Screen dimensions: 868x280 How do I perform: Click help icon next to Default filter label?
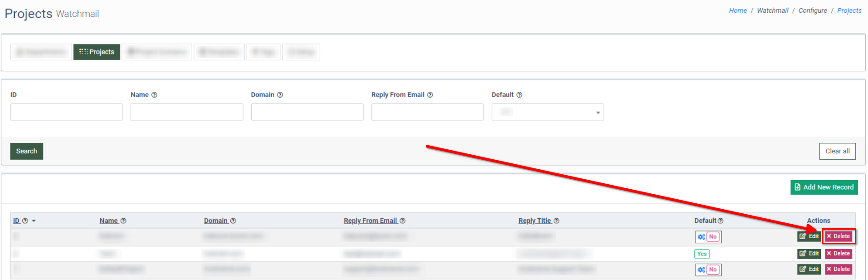519,95
